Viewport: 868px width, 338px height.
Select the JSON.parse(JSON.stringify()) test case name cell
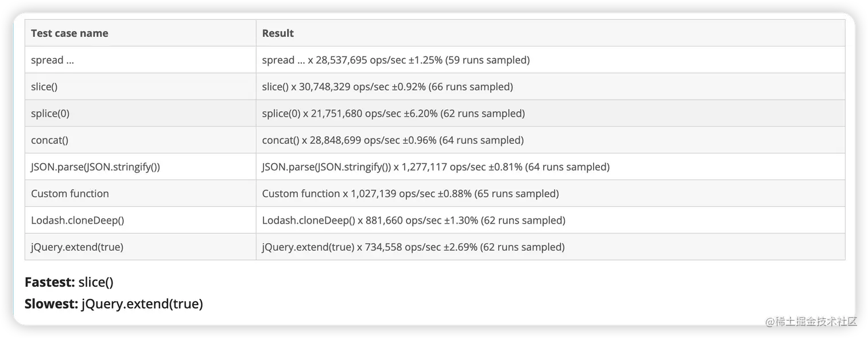(95, 167)
